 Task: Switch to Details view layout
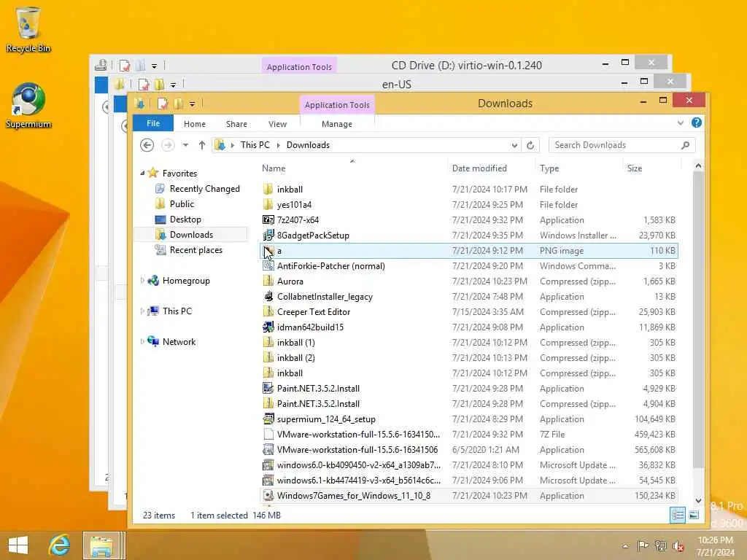(x=678, y=515)
